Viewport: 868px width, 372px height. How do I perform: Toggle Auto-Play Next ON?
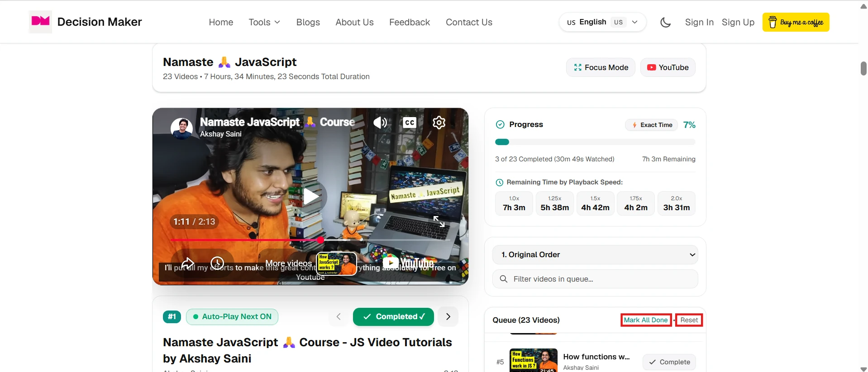232,317
